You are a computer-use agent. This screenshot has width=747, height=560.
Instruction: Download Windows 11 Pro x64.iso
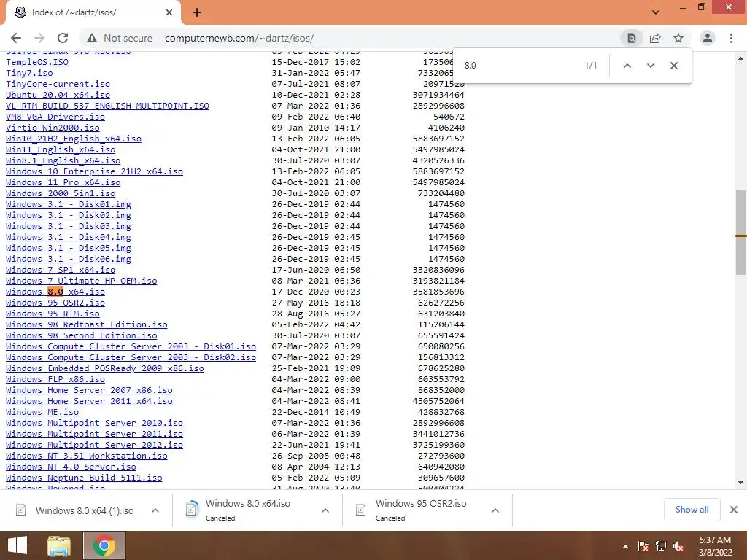click(x=63, y=182)
